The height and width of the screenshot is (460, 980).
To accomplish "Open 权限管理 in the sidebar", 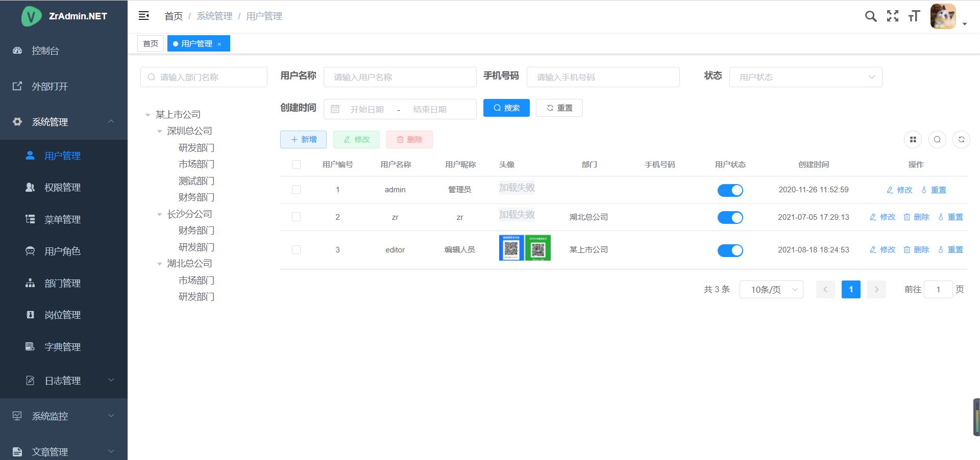I will coord(62,188).
